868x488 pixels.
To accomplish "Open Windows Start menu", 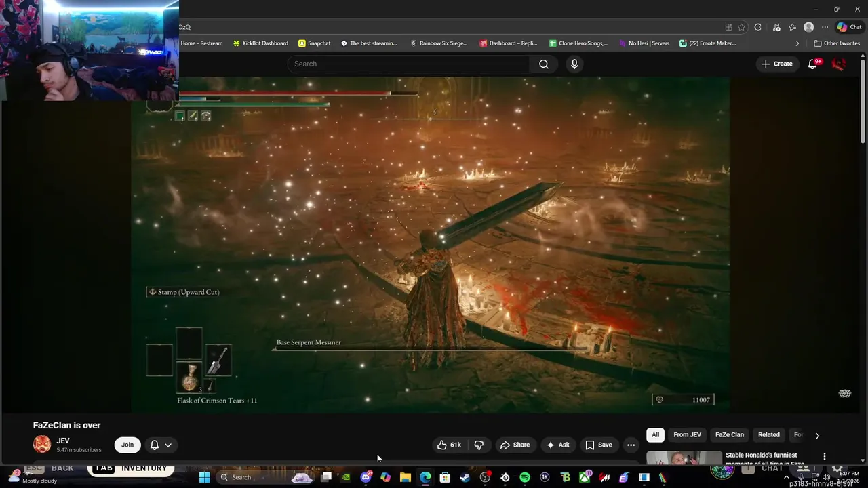I will click(204, 477).
